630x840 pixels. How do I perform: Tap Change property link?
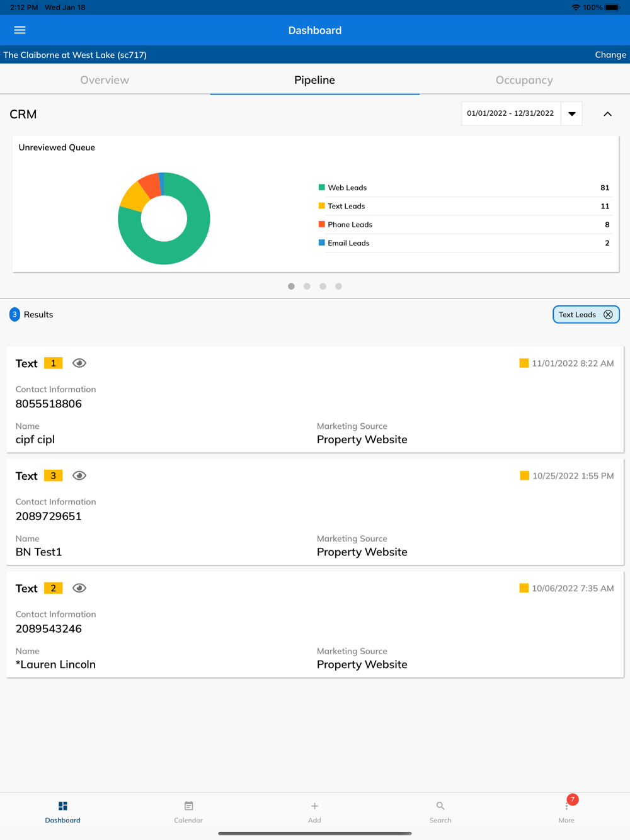click(x=610, y=55)
